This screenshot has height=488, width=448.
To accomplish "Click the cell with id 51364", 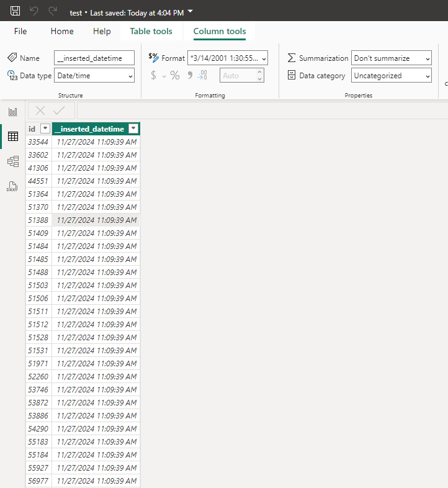I will [38, 194].
